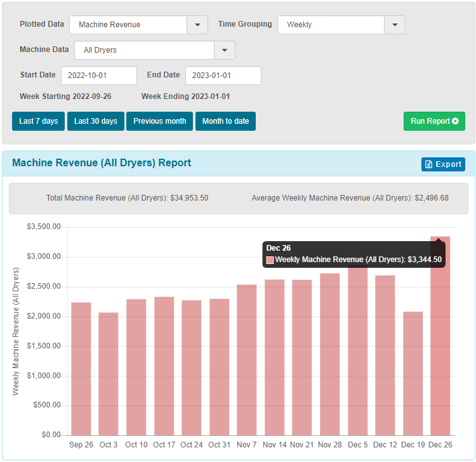
Task: Export the report data
Action: 443,164
